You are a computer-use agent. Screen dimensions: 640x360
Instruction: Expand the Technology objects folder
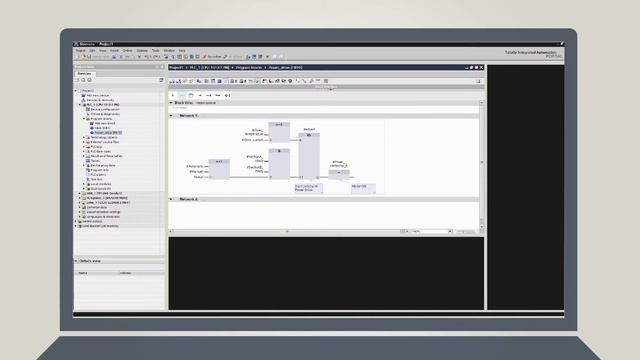[x=84, y=137]
